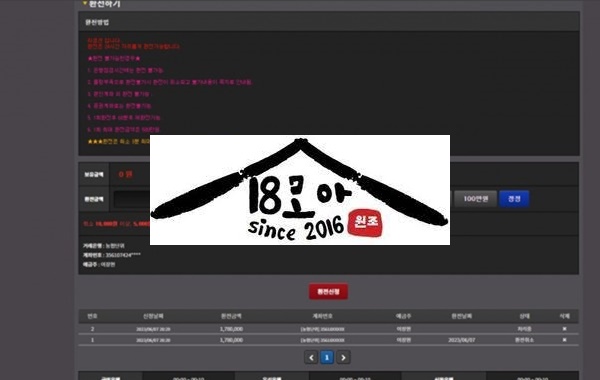The width and height of the screenshot is (600, 380).
Task: Sort by the 신청날짜 column header
Action: point(153,316)
